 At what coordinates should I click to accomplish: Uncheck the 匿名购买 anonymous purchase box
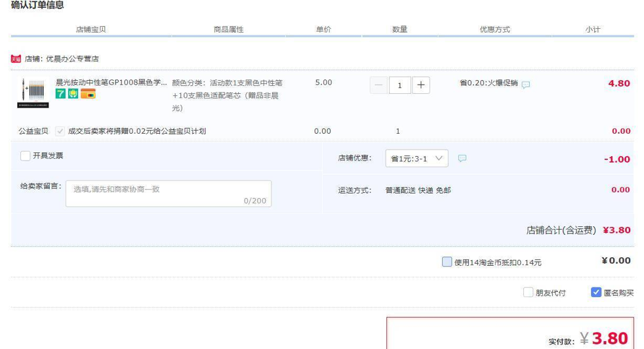[595, 293]
